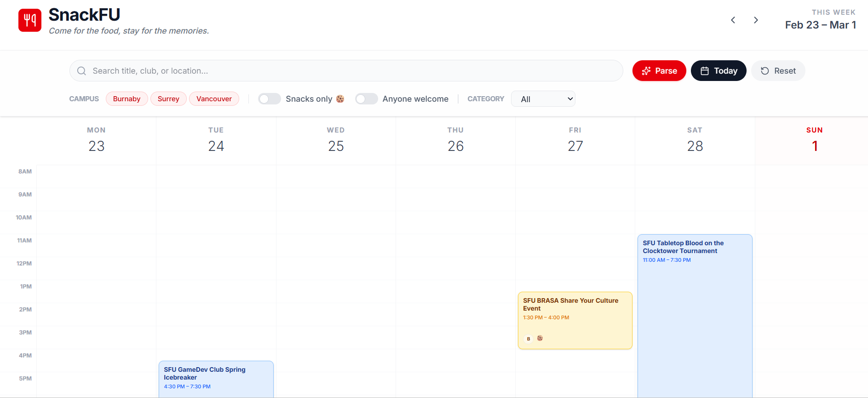Click the search title, club, or location field

pyautogui.click(x=346, y=71)
